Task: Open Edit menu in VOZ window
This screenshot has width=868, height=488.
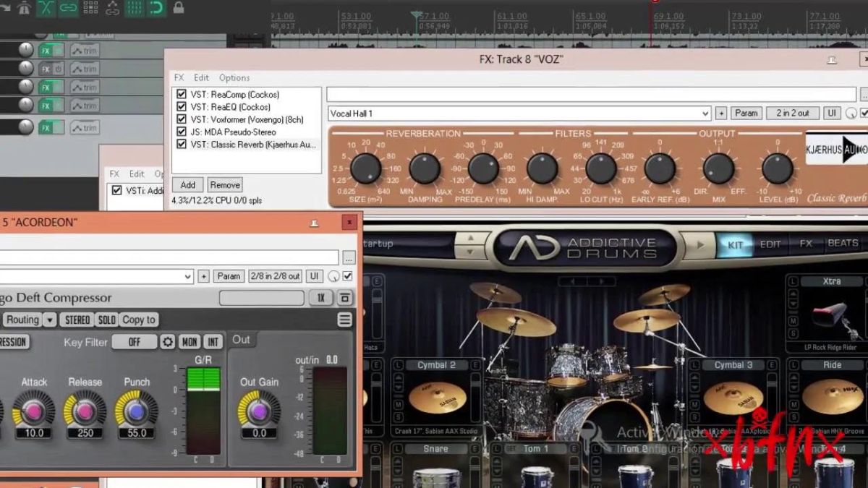Action: pyautogui.click(x=201, y=77)
